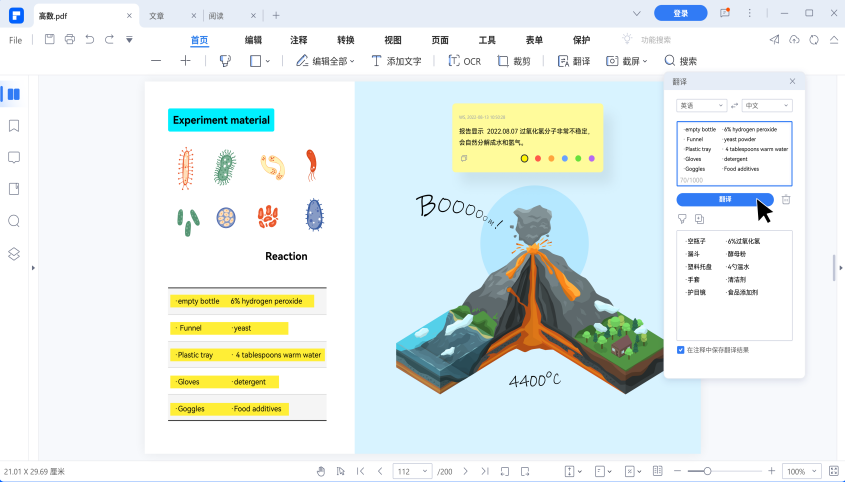Image resolution: width=845 pixels, height=482 pixels.
Task: Expand the left sidebar arrow
Action: [x=33, y=267]
